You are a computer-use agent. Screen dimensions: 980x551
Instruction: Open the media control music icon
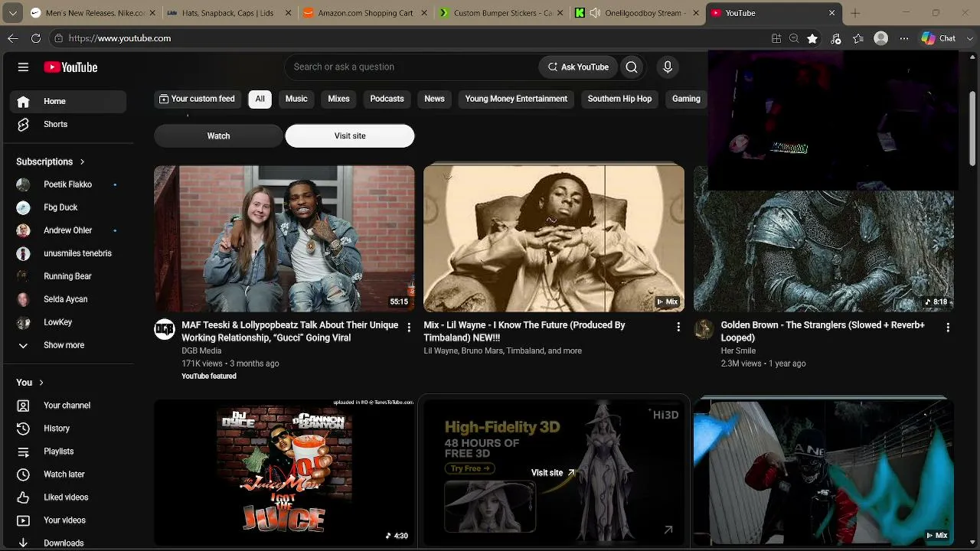tap(835, 38)
